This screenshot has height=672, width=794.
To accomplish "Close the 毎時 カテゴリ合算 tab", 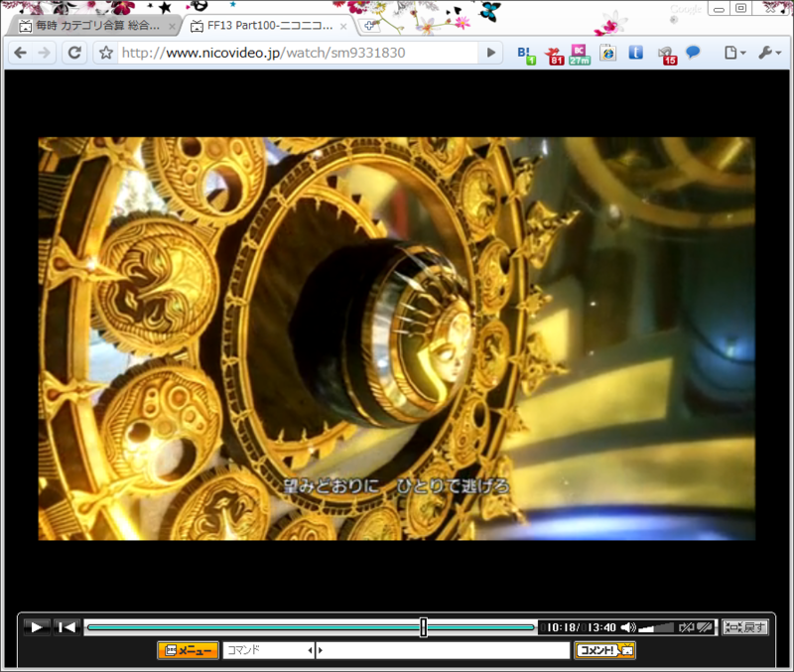I will pyautogui.click(x=172, y=27).
